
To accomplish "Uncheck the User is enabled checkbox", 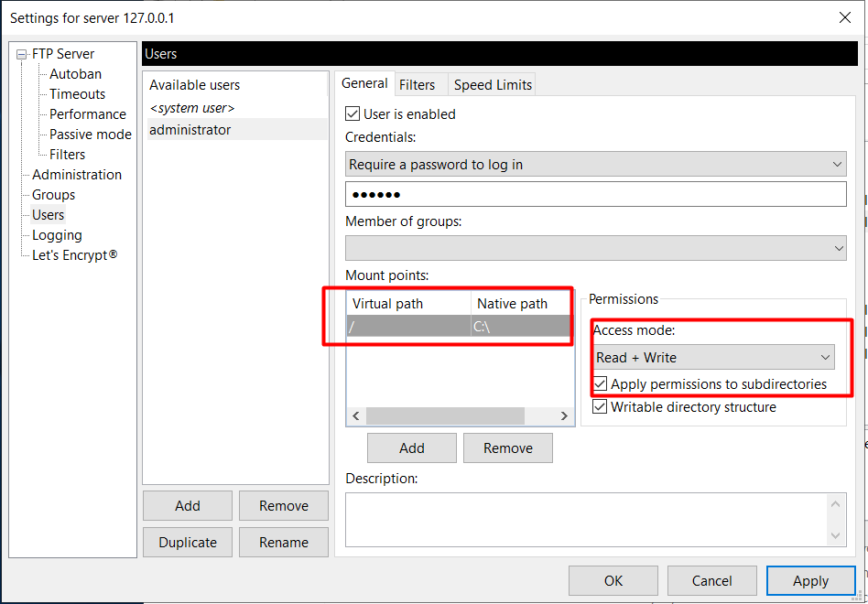I will [353, 114].
